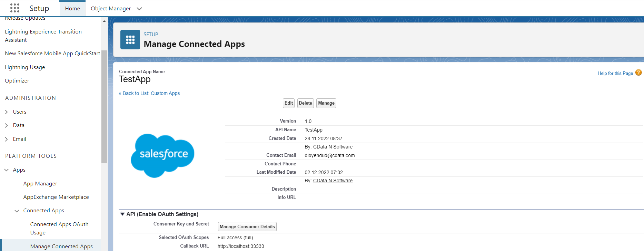
Task: Click the Delete button
Action: point(305,103)
